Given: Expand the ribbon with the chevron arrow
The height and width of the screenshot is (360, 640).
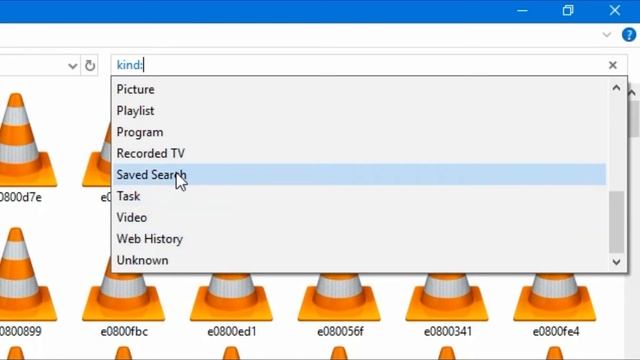Looking at the screenshot, I should [607, 35].
